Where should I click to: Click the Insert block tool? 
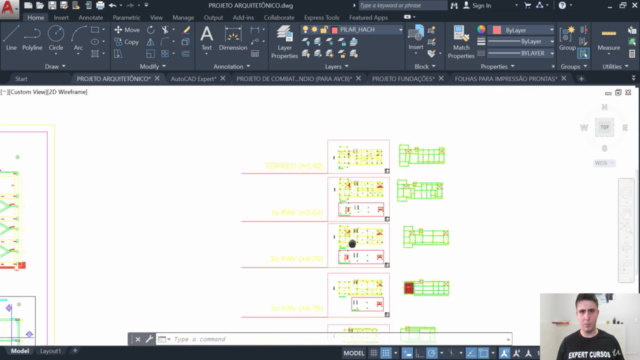point(416,38)
